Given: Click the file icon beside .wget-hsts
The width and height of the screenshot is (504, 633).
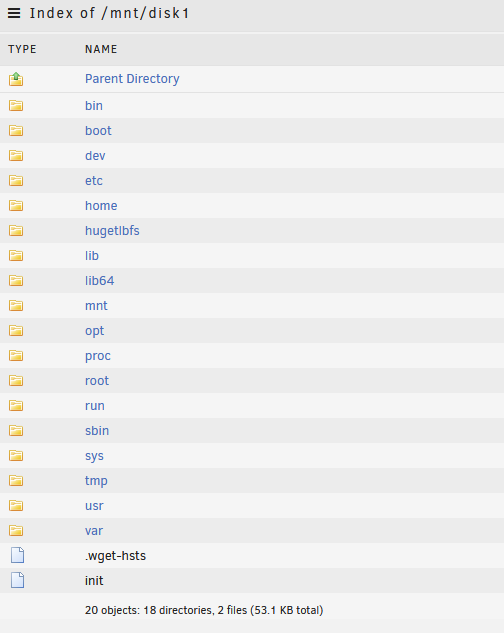Looking at the screenshot, I should [x=17, y=555].
